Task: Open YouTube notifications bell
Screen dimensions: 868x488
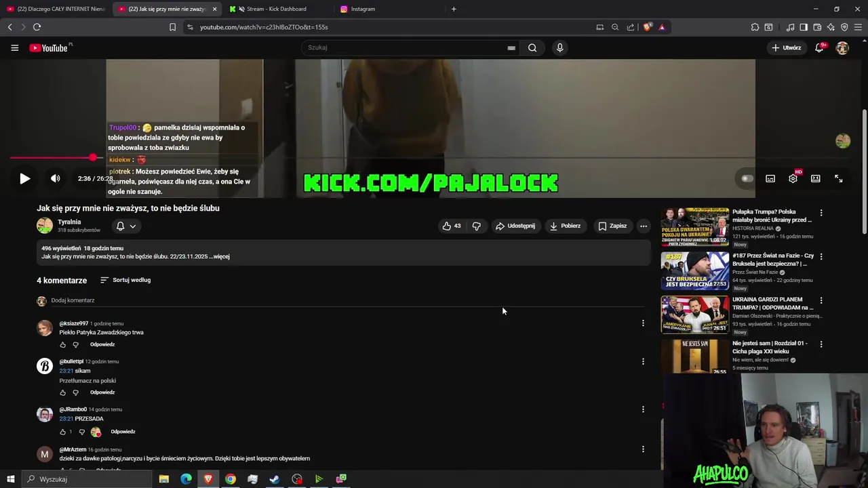Action: (819, 48)
